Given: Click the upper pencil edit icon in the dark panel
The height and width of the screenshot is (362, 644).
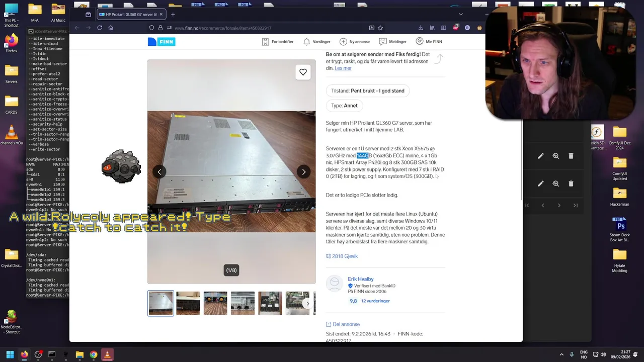Looking at the screenshot, I should point(540,156).
